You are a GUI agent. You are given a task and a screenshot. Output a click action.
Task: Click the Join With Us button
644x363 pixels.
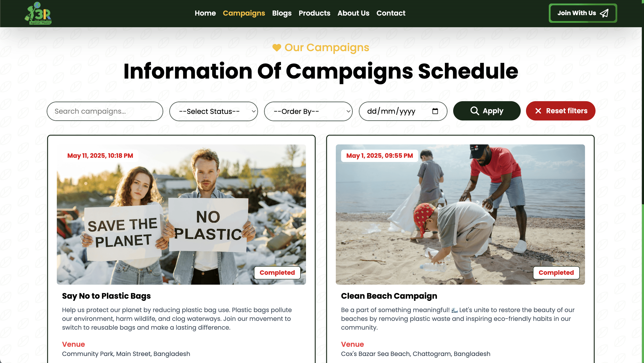click(x=583, y=13)
